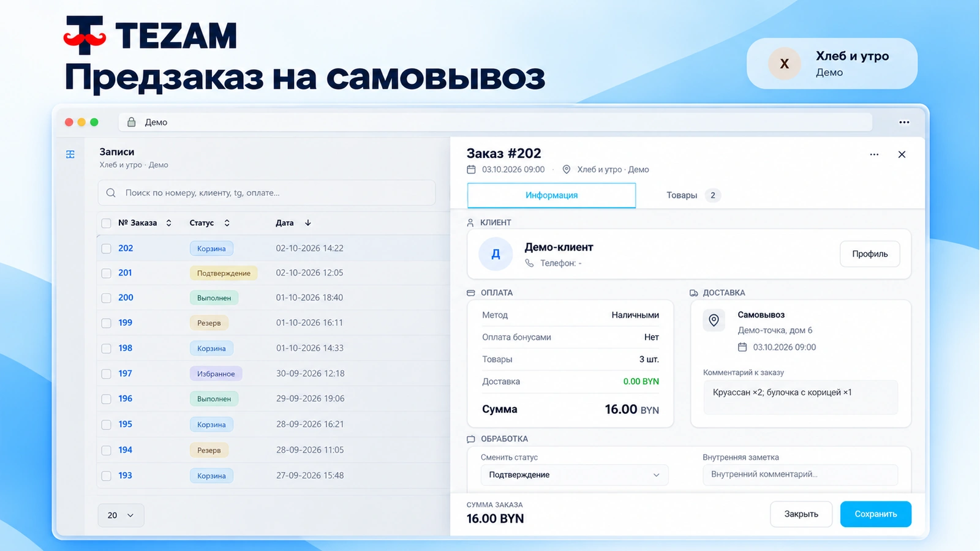Open the browser bar three-dots menu
This screenshot has height=551, width=980.
(904, 122)
